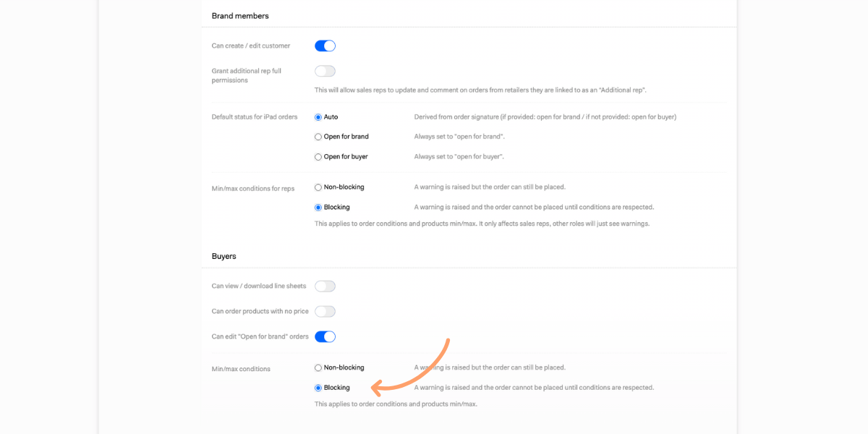Click the additional rep permissions help text
Image resolution: width=868 pixels, height=434 pixels.
pyautogui.click(x=480, y=90)
